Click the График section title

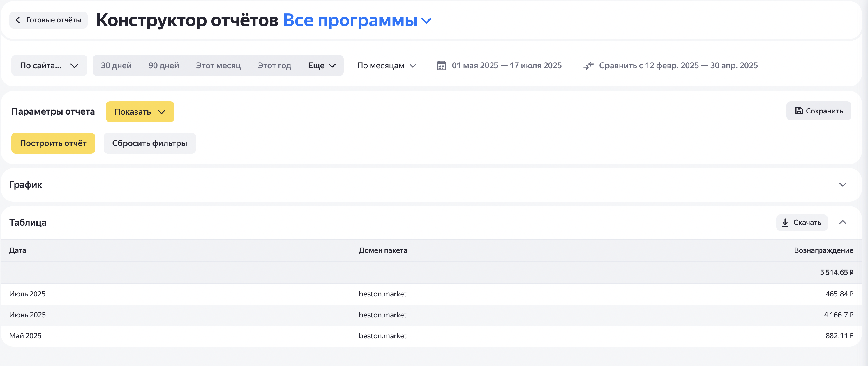point(26,184)
